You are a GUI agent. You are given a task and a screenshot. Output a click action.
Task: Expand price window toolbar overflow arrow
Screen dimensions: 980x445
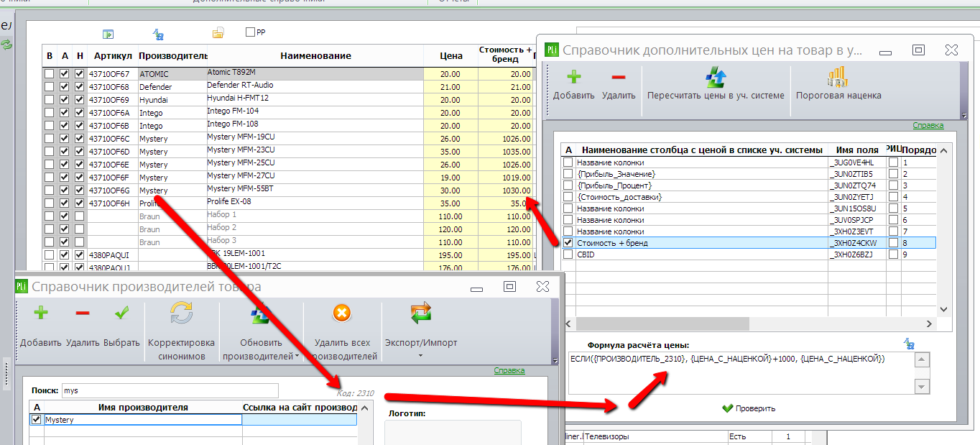coord(963,116)
